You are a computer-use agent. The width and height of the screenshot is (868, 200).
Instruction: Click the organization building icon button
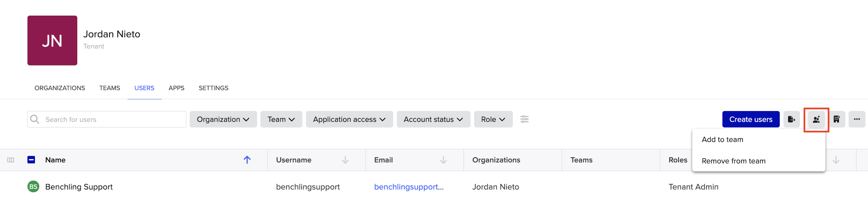click(x=836, y=119)
